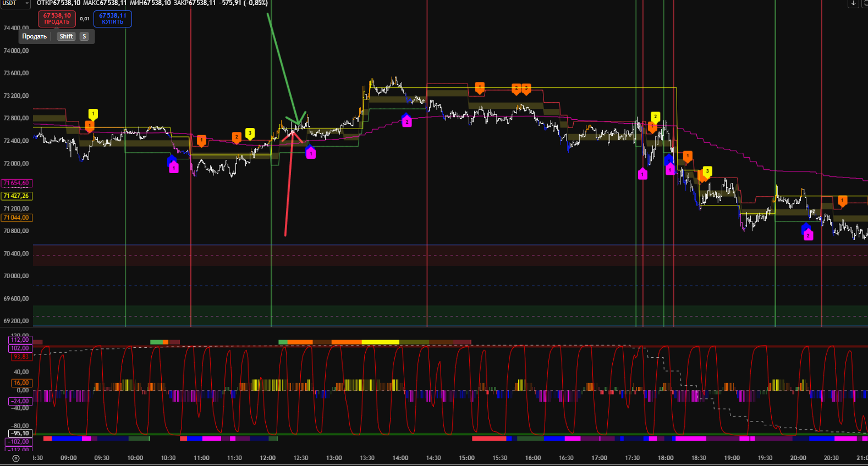Click the red ПРОДАТЬ sell button
The height and width of the screenshot is (466, 868).
click(57, 19)
